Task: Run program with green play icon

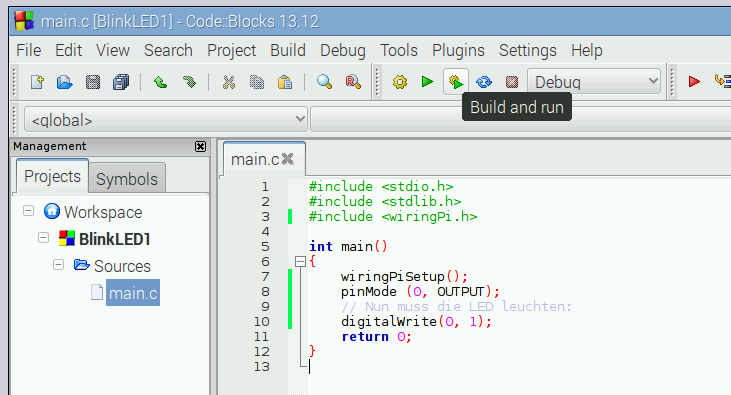Action: pyautogui.click(x=427, y=82)
